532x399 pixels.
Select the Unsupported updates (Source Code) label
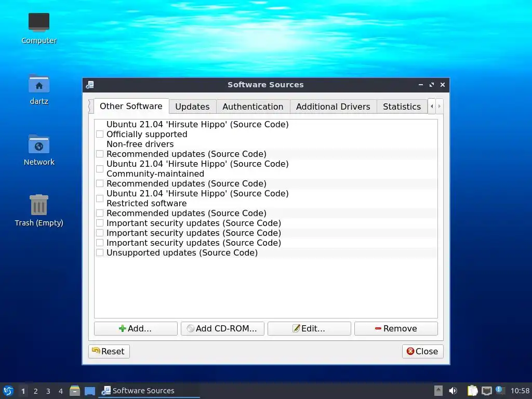[182, 253]
